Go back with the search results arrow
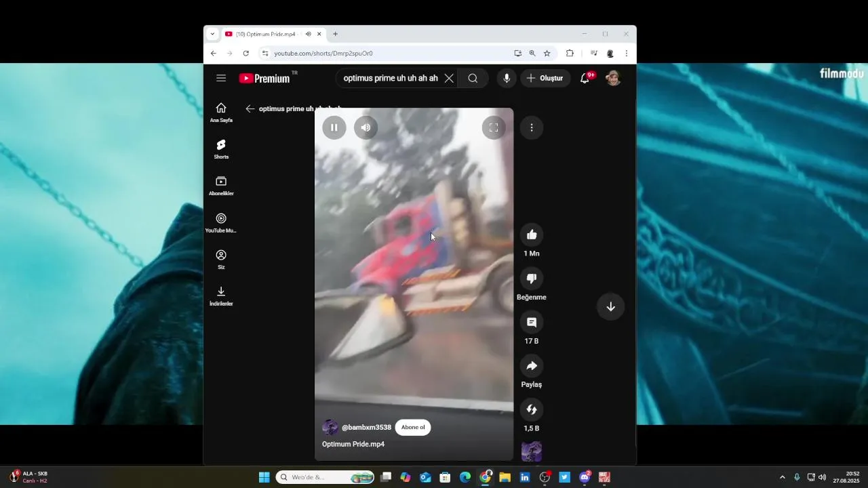The image size is (868, 488). [250, 108]
